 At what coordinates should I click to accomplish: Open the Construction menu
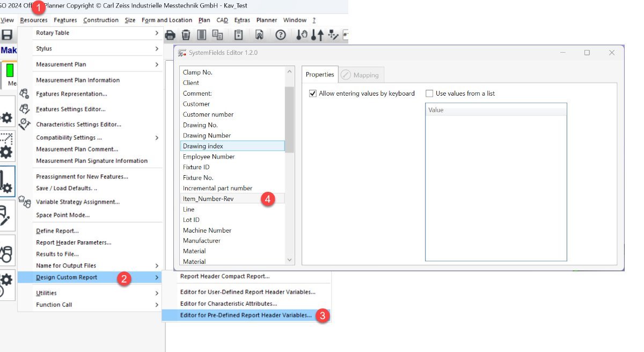(x=101, y=20)
